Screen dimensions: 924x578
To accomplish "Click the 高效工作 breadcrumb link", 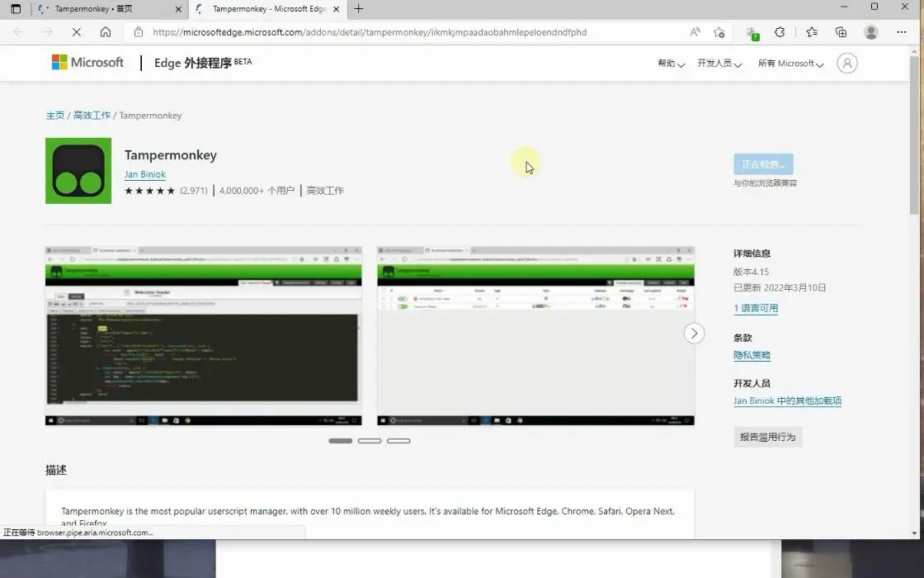I will tap(92, 116).
